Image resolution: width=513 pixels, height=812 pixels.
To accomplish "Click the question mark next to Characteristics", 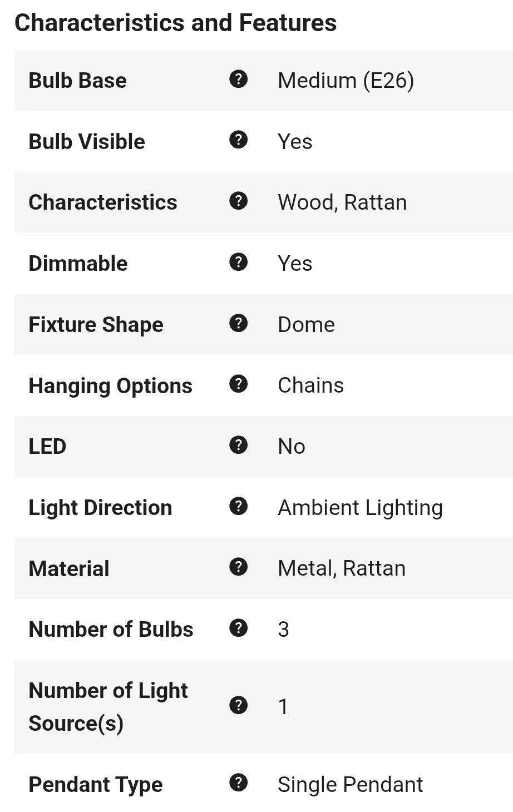I will coord(238,201).
